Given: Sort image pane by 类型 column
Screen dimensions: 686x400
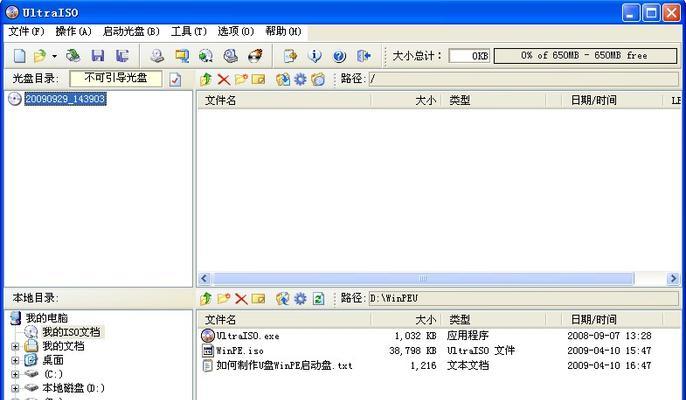Looking at the screenshot, I should [x=494, y=101].
